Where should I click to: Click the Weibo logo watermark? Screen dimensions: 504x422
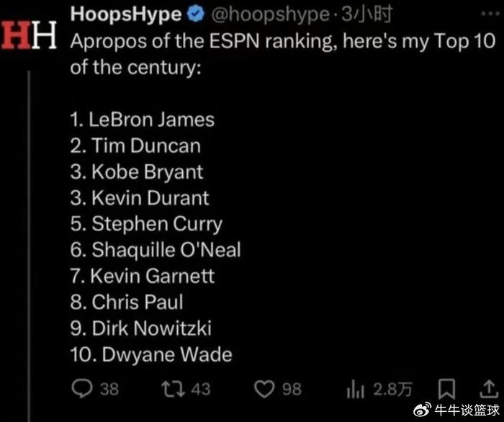(423, 410)
